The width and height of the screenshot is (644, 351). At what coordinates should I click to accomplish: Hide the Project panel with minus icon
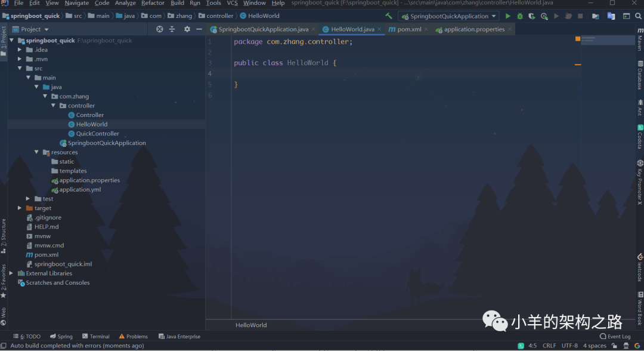point(199,29)
